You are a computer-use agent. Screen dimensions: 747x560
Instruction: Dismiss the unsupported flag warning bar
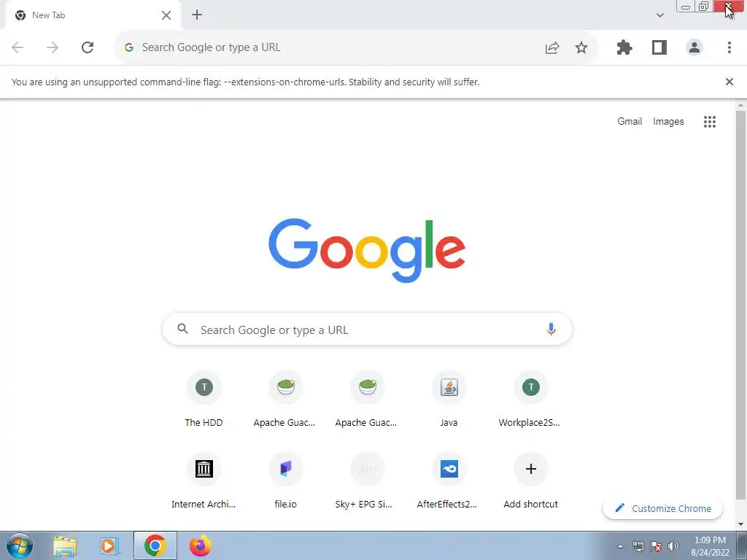coord(729,82)
